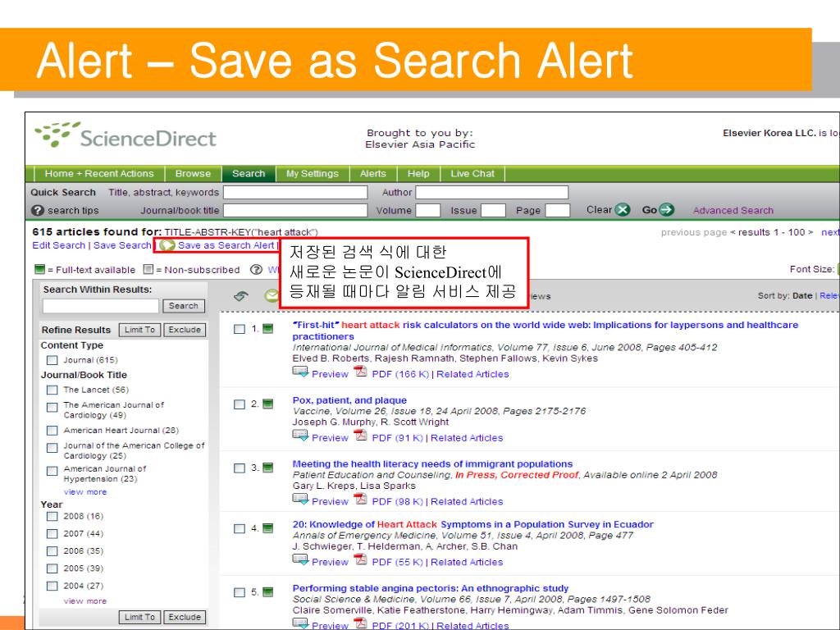Click the Clear X icon button
840x630 pixels.
(622, 210)
